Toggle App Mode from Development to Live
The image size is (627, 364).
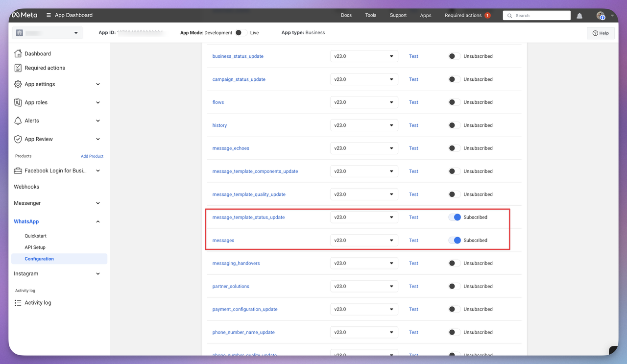pyautogui.click(x=240, y=33)
